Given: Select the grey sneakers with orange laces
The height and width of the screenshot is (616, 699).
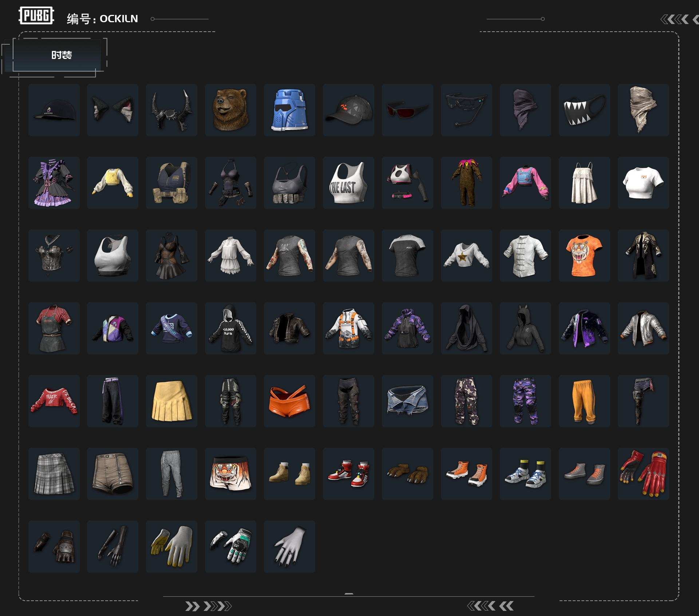Looking at the screenshot, I should (584, 474).
